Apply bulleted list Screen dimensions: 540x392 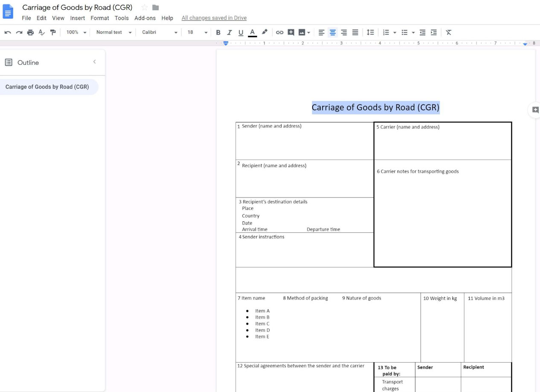[404, 32]
